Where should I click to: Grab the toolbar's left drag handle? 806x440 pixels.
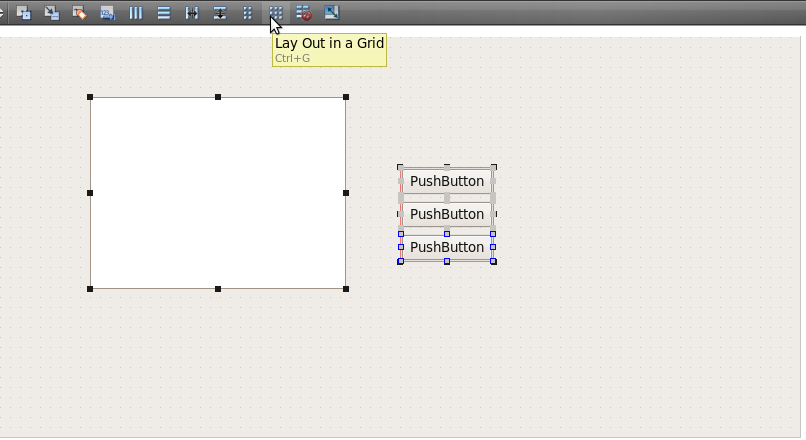(2, 13)
